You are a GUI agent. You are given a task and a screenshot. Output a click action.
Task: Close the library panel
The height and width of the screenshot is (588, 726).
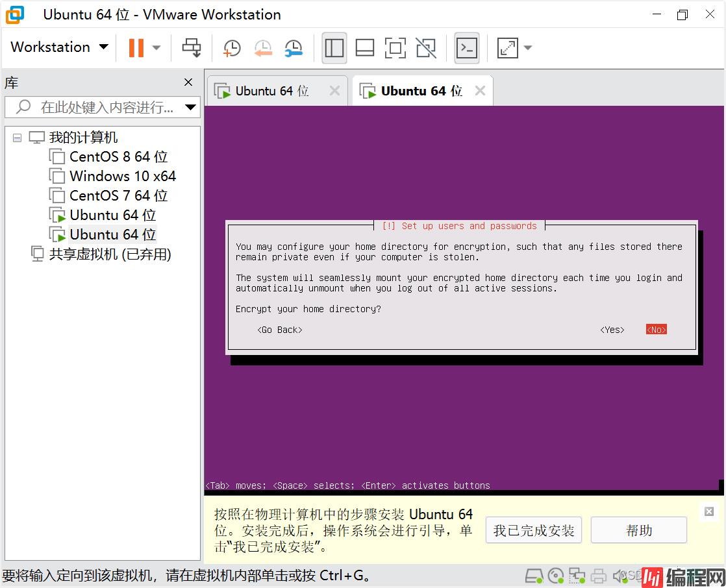(x=188, y=82)
